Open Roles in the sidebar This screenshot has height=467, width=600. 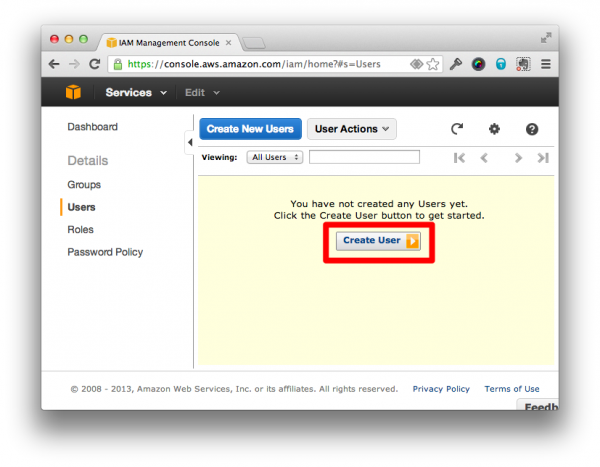80,230
